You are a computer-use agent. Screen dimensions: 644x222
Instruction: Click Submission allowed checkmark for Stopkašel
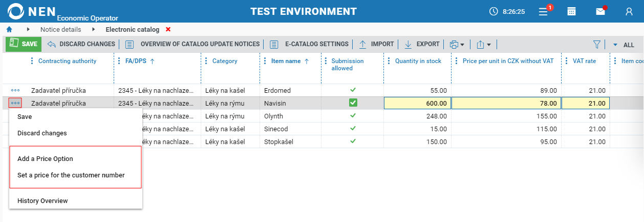point(353,142)
